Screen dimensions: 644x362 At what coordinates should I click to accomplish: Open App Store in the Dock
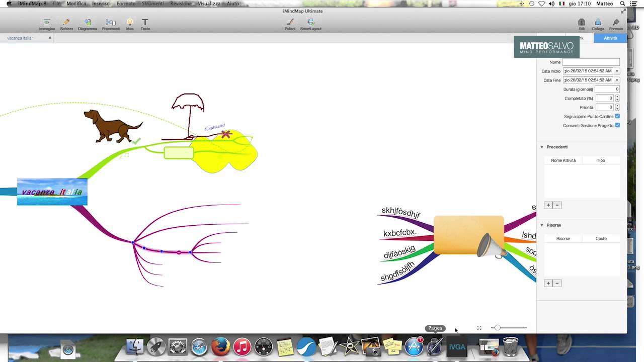(414, 347)
